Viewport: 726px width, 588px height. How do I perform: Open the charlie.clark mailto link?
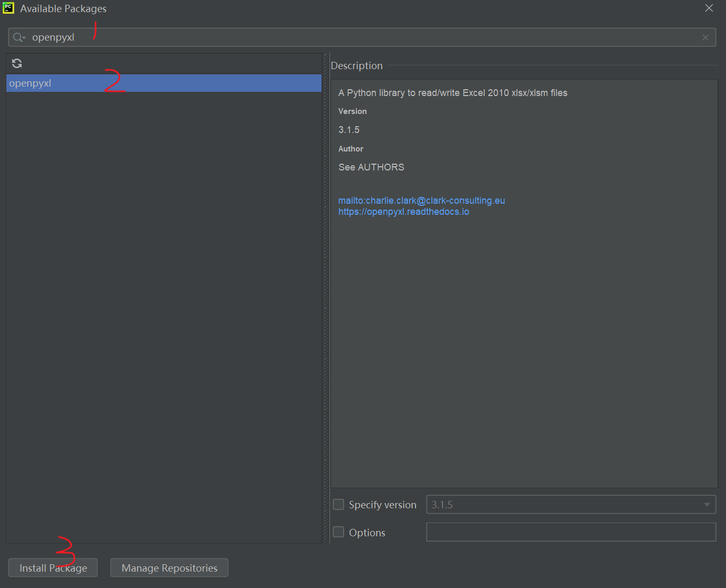click(x=421, y=201)
